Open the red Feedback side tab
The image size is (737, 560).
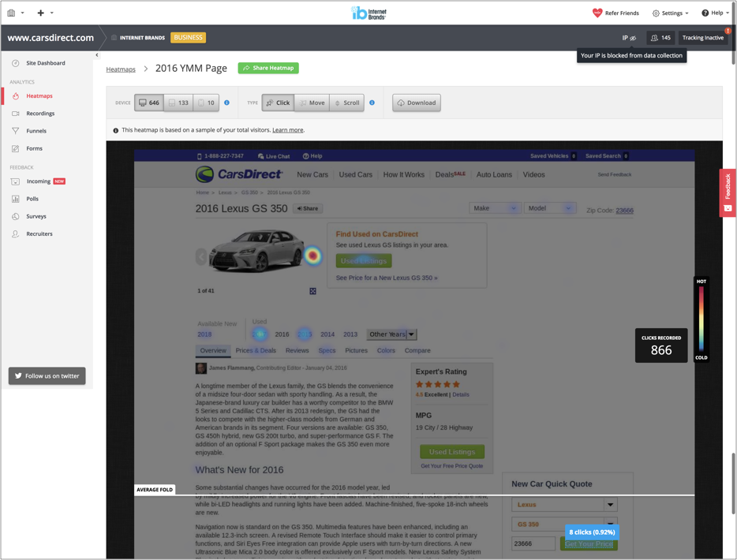(x=728, y=192)
